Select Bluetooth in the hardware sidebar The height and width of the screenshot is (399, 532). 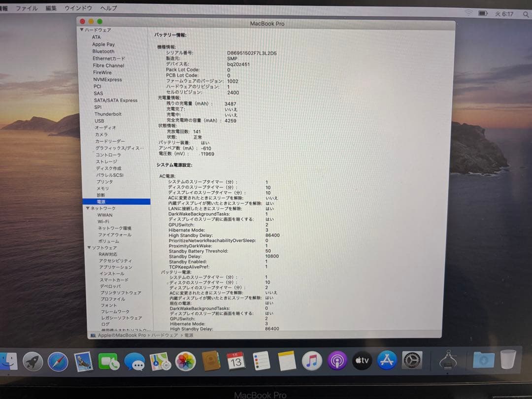(103, 51)
